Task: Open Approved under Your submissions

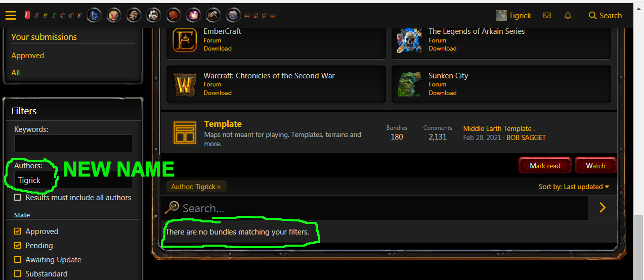Action: coord(28,56)
